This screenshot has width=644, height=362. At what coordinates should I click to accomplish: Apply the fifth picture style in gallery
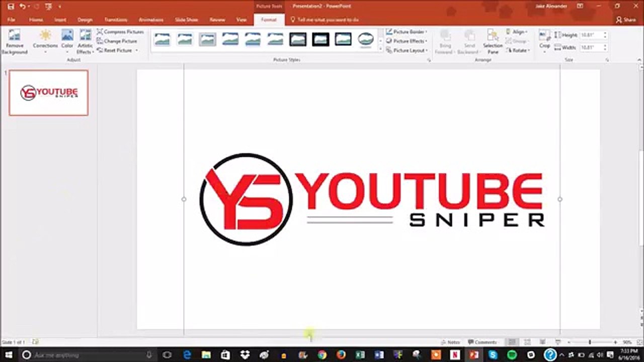point(253,39)
